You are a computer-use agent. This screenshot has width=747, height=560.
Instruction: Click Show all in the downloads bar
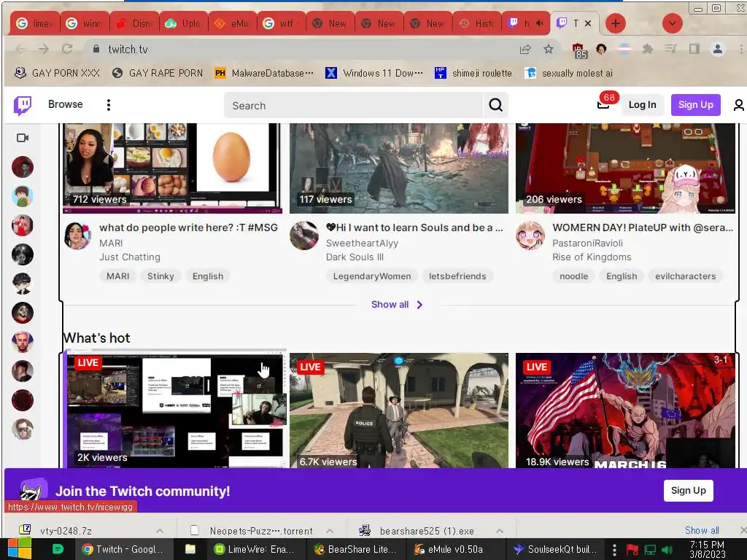tap(702, 530)
